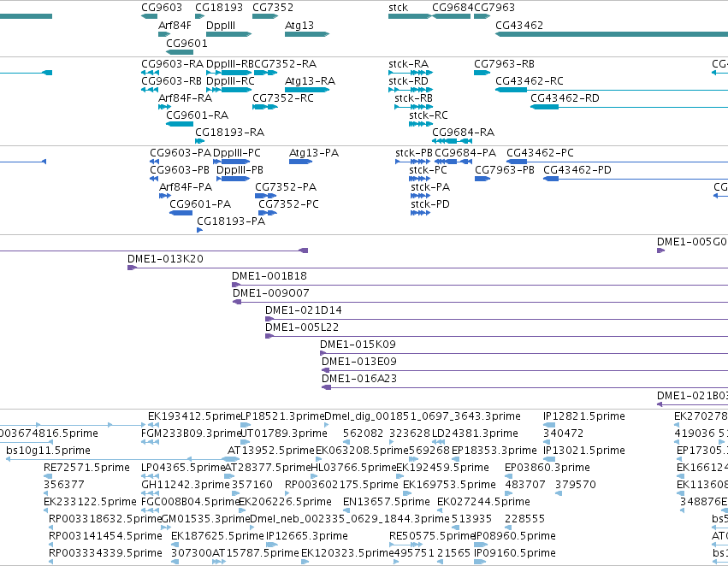Image resolution: width=728 pixels, height=566 pixels.
Task: Click transcript stck-RA
Action: 411,73
